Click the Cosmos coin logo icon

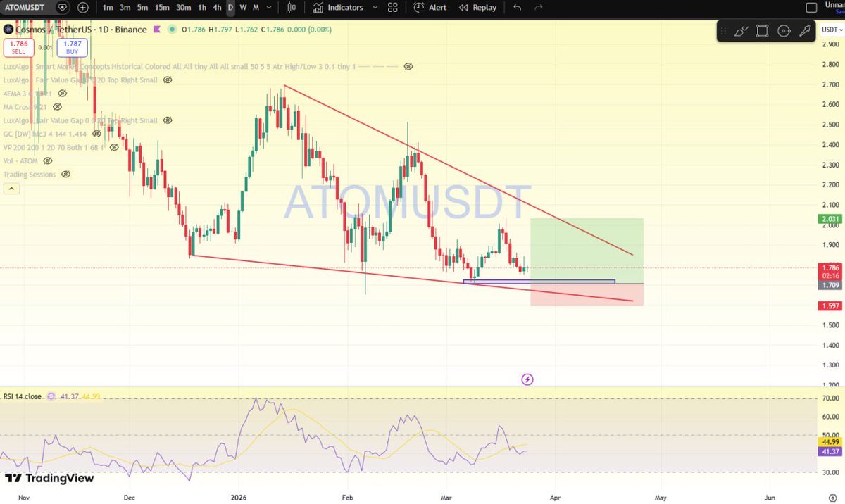click(x=8, y=30)
